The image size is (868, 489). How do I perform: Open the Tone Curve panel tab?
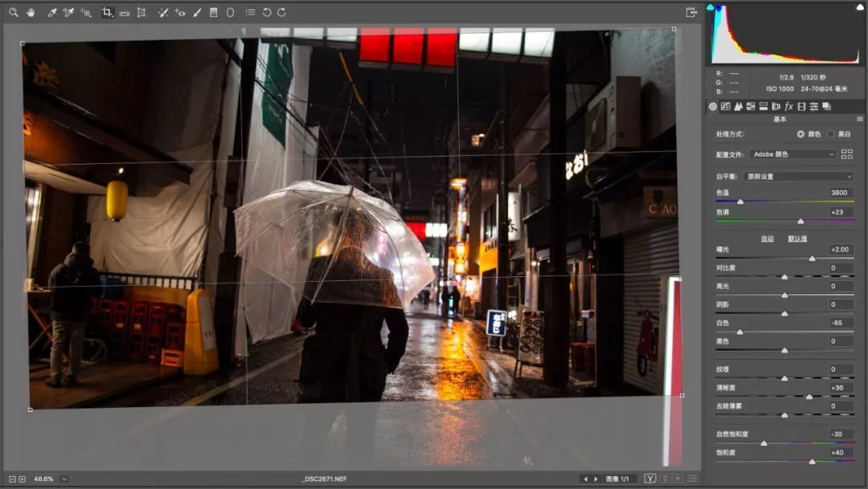pos(726,106)
